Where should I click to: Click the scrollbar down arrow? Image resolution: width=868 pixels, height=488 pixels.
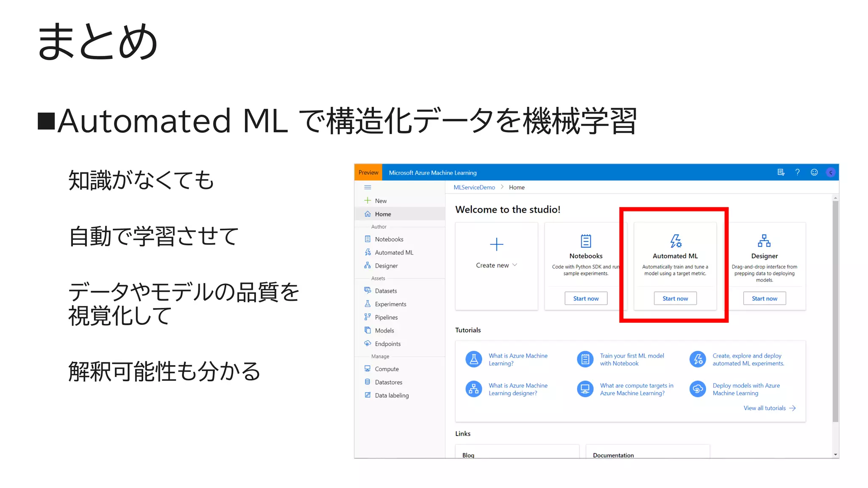pyautogui.click(x=835, y=455)
